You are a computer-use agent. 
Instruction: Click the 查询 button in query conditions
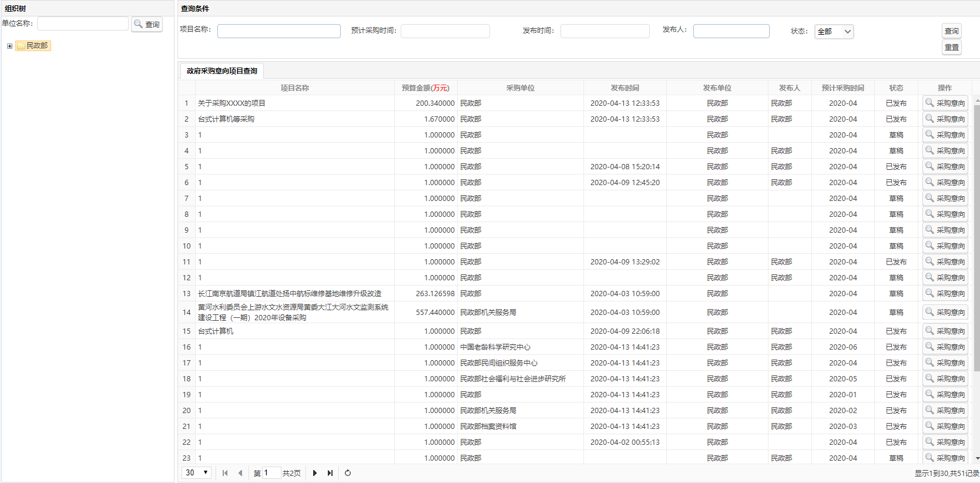pos(952,31)
